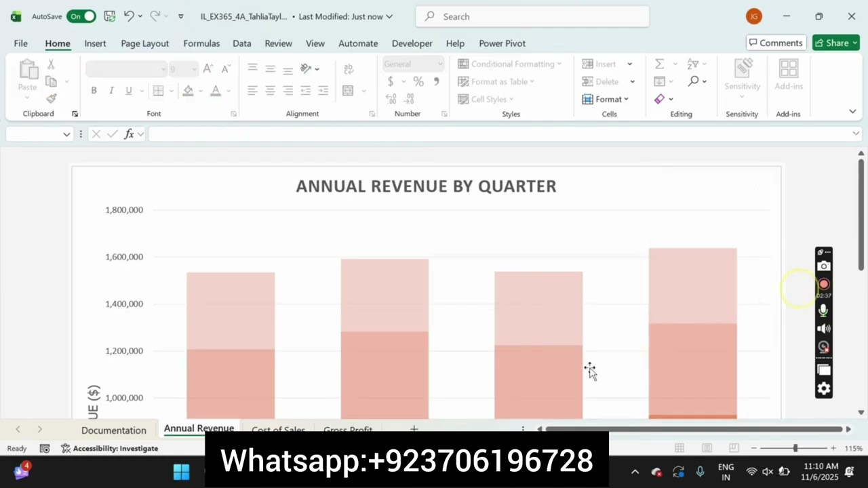This screenshot has height=488, width=868.
Task: Add a new sheet with plus button
Action: click(x=414, y=428)
